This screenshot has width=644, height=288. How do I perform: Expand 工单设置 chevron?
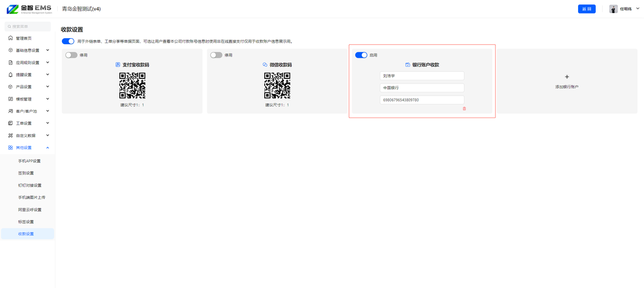(x=48, y=123)
